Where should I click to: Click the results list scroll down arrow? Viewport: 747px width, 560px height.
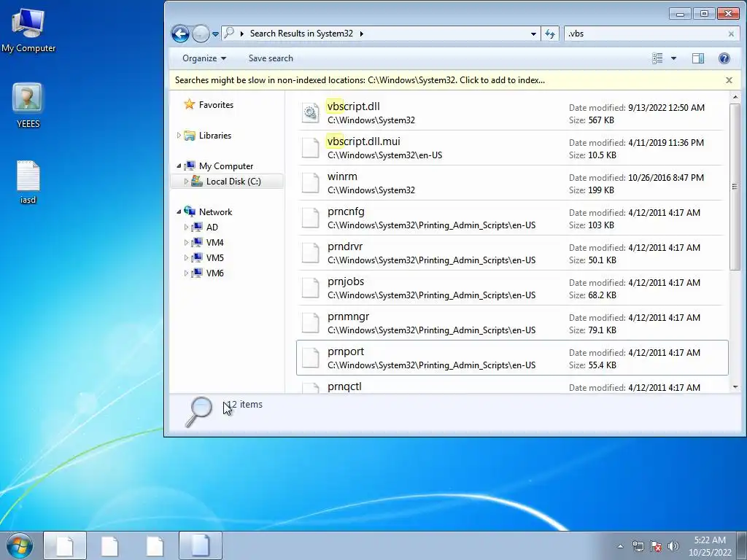point(735,387)
